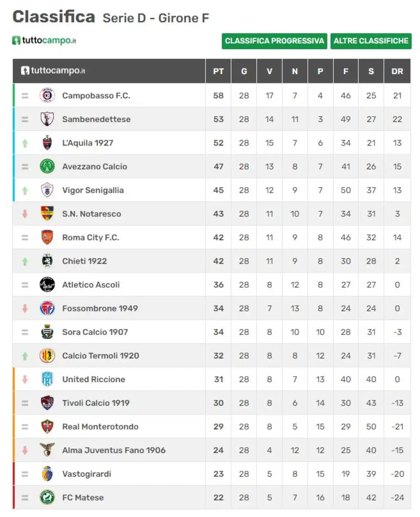Click the United Riccione light-blue crest
The height and width of the screenshot is (517, 420).
pyautogui.click(x=47, y=379)
